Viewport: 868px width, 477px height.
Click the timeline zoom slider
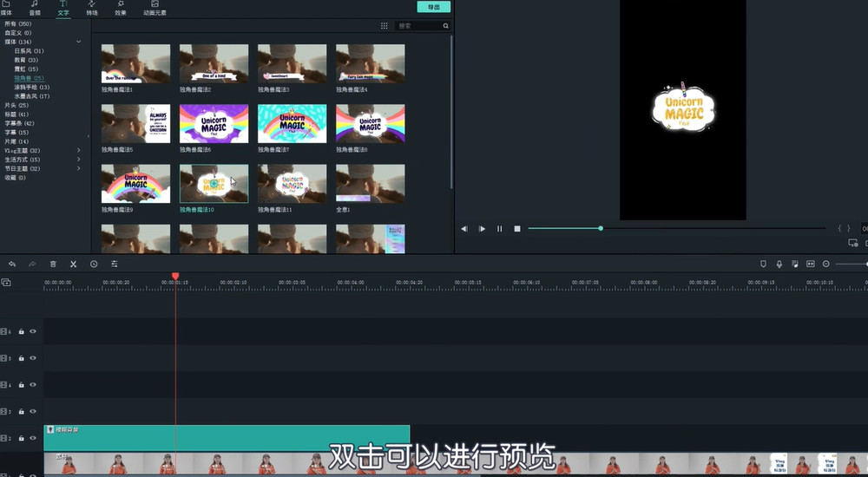point(852,265)
